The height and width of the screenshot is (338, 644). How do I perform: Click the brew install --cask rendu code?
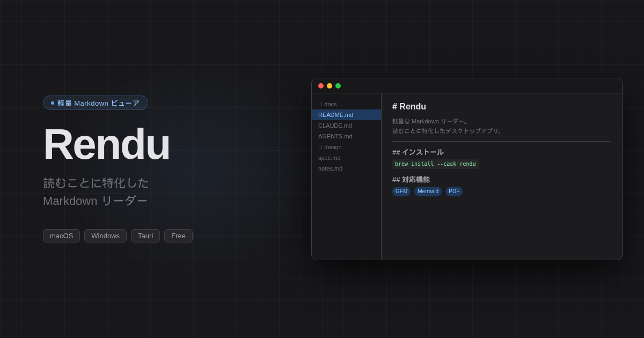(x=435, y=164)
